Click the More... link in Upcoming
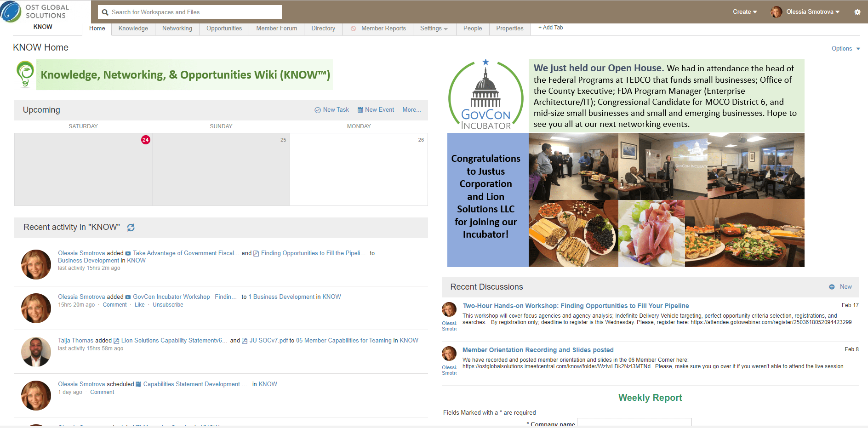 pos(411,110)
